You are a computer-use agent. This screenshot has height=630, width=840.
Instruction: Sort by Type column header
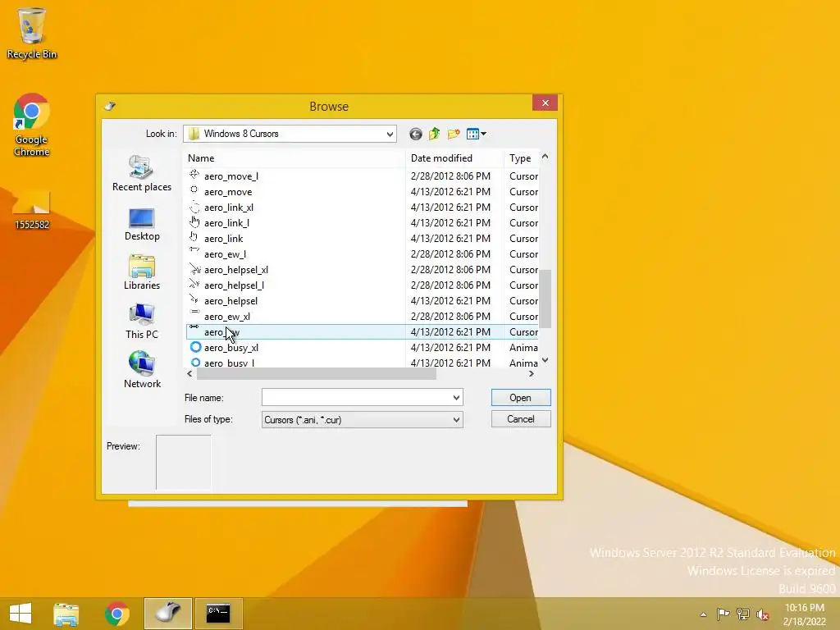(x=521, y=158)
